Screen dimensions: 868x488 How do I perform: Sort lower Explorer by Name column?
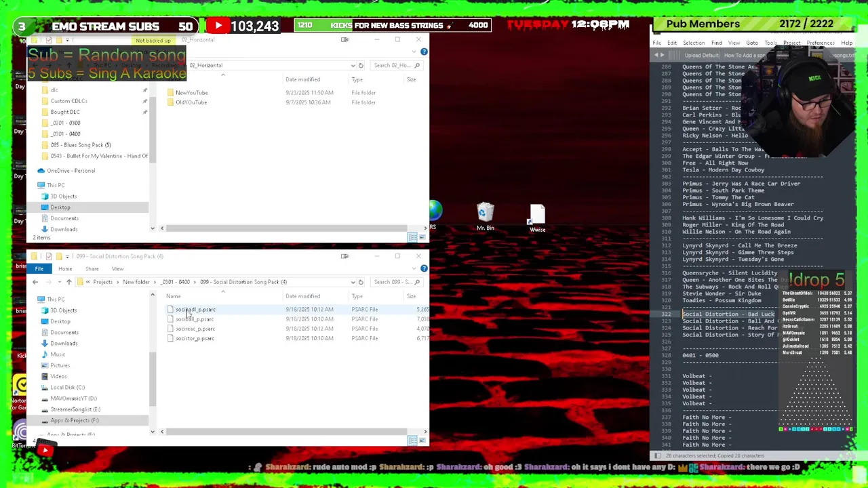tap(174, 296)
